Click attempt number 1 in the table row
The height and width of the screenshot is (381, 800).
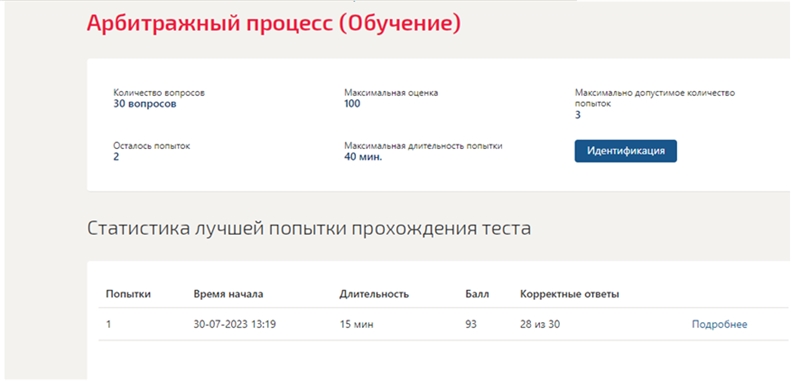(x=109, y=324)
